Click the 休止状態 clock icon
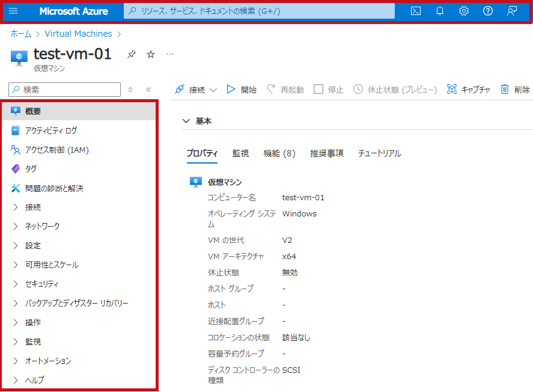Image resolution: width=533 pixels, height=392 pixels. point(358,89)
